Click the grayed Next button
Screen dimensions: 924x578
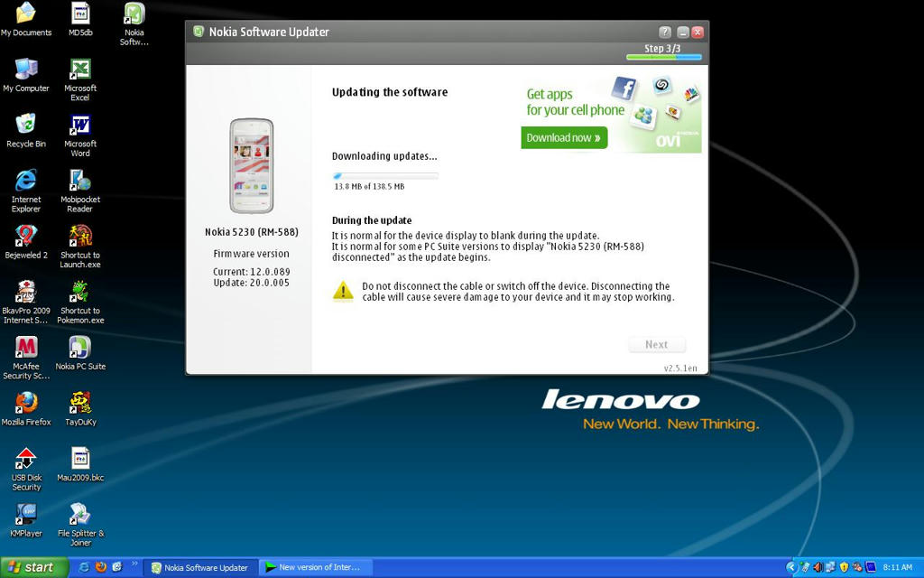pyautogui.click(x=657, y=344)
